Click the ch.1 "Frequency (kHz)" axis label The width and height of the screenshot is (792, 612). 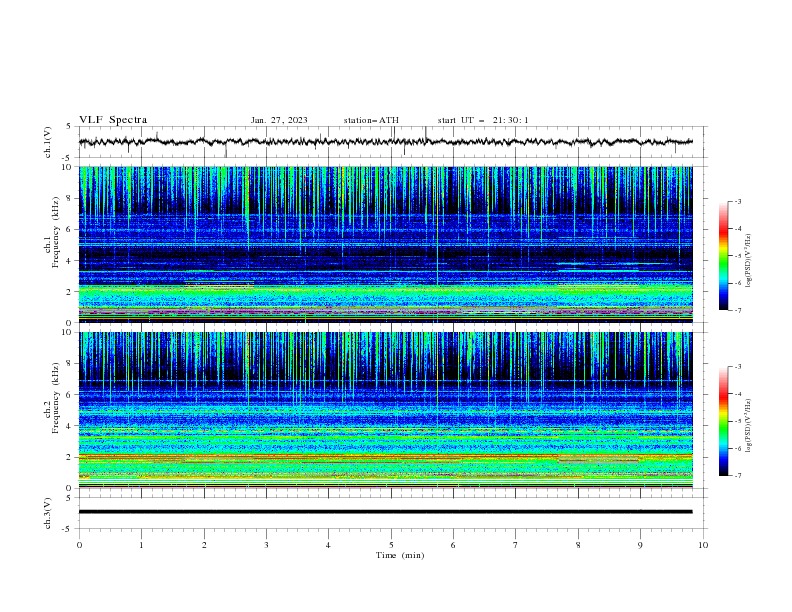coord(55,232)
